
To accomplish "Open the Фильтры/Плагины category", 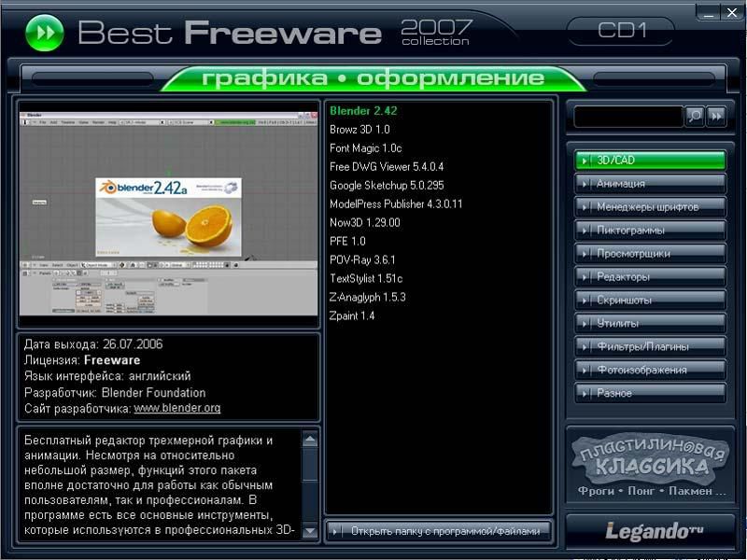I will 650,346.
